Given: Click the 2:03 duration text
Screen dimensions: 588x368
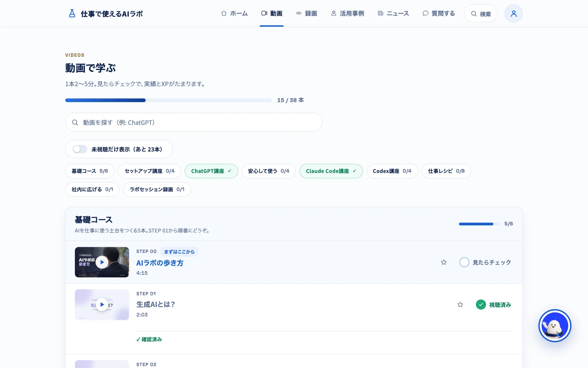Looking at the screenshot, I should 142,315.
